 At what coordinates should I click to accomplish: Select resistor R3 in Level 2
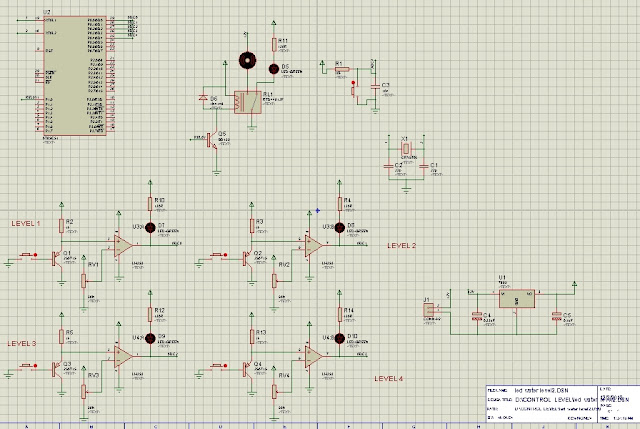tap(252, 226)
